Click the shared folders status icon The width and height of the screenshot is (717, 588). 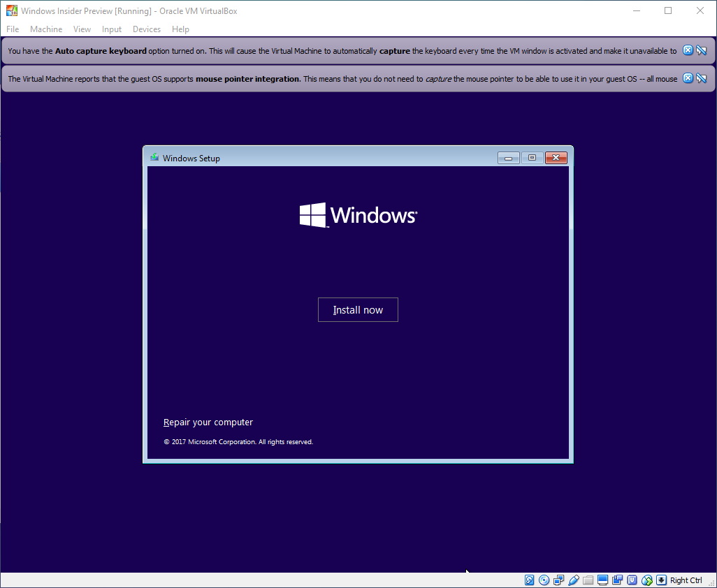[588, 580]
